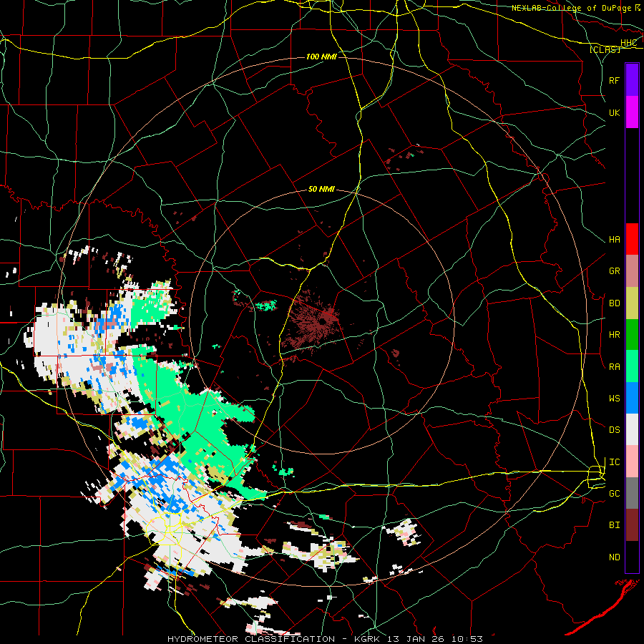Click the "10:53" time in footer

(x=467, y=639)
